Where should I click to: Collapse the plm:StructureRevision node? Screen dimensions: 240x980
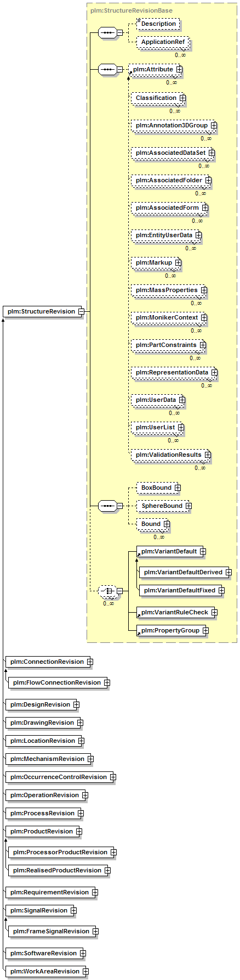[x=81, y=311]
